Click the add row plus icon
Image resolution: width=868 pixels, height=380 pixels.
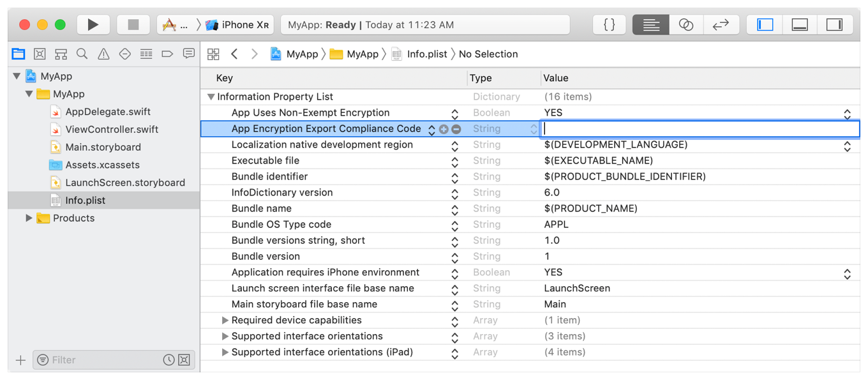click(444, 129)
